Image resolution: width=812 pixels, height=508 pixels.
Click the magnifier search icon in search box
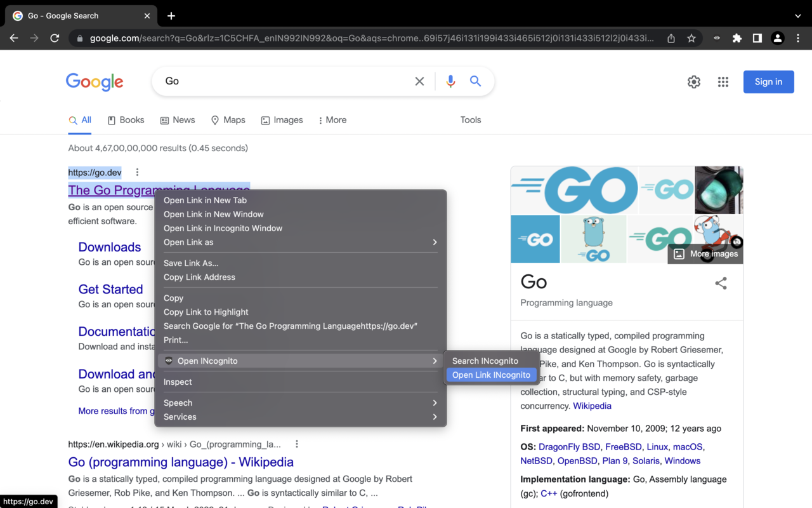click(x=475, y=81)
